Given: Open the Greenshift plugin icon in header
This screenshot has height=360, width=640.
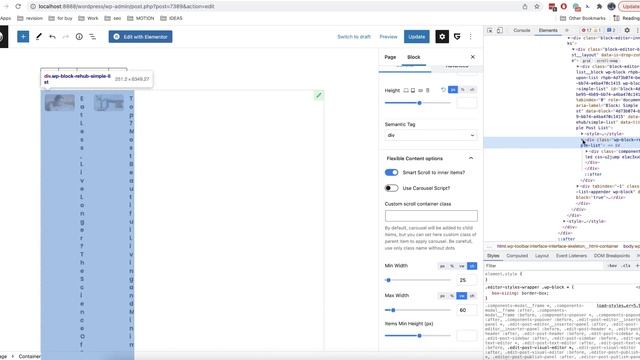Looking at the screenshot, I should click(x=457, y=37).
